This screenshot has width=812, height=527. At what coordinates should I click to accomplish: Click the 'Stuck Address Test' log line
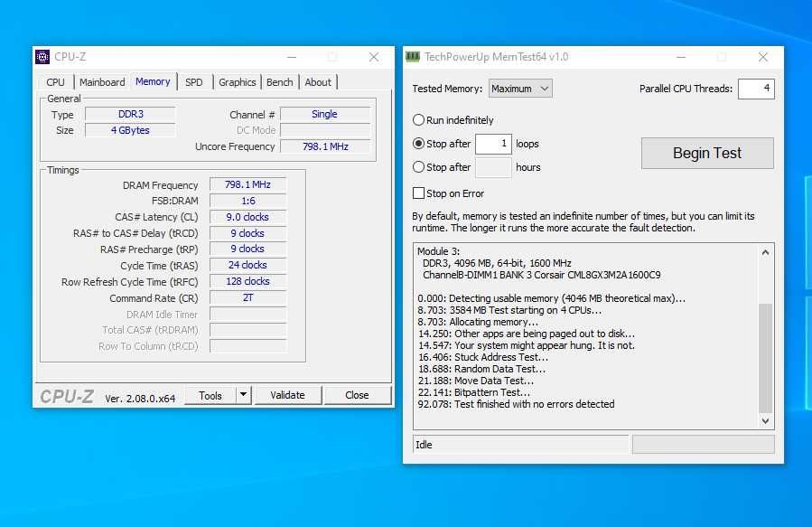482,357
